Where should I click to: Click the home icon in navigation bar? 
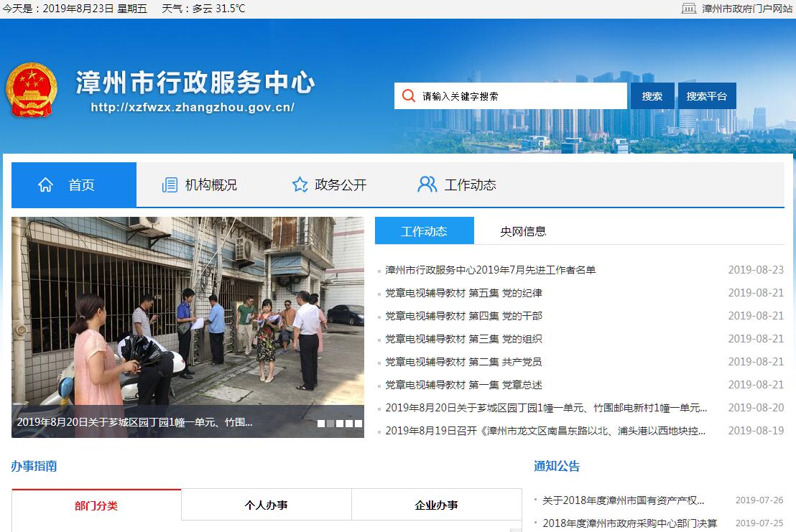pos(45,185)
